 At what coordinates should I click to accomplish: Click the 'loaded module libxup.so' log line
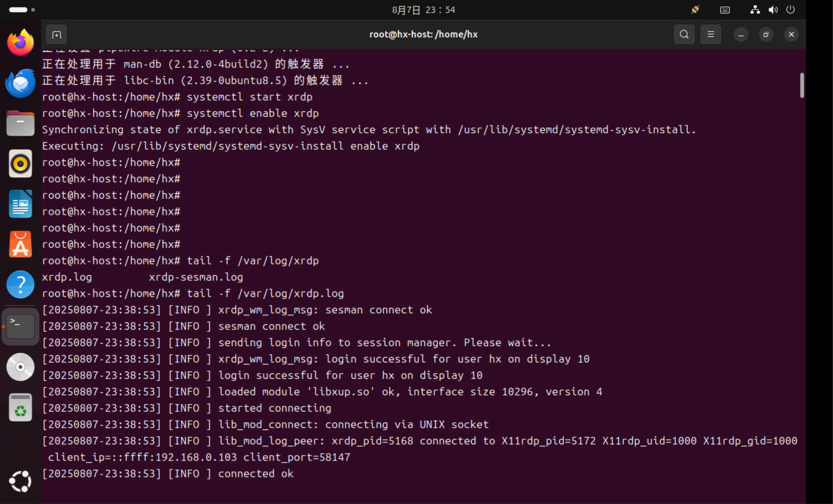point(322,392)
